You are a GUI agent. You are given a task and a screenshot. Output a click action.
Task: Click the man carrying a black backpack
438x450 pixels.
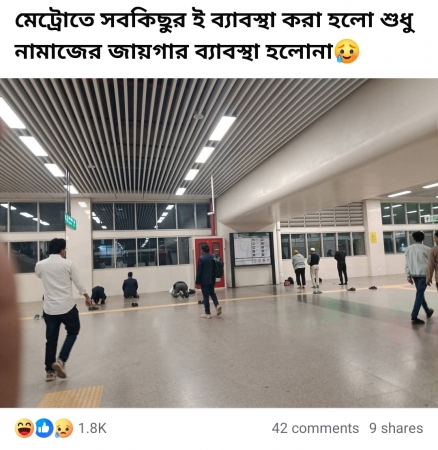click(208, 281)
